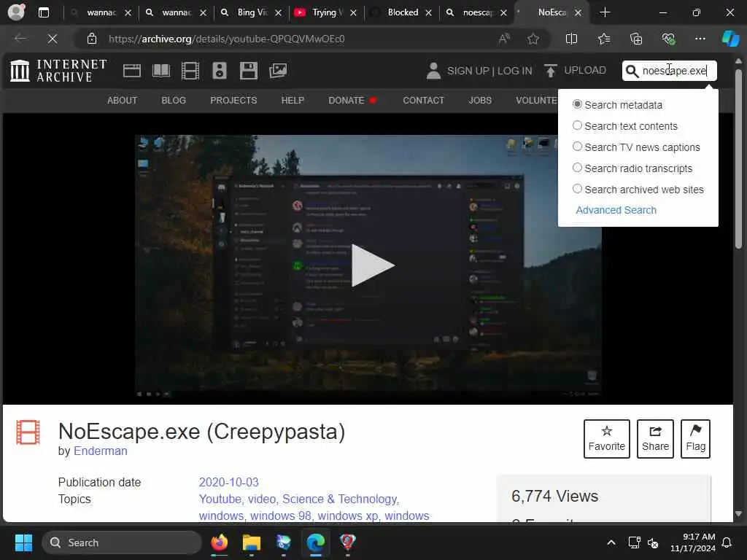The image size is (747, 560).
Task: Click the archive search input field
Action: click(x=674, y=71)
